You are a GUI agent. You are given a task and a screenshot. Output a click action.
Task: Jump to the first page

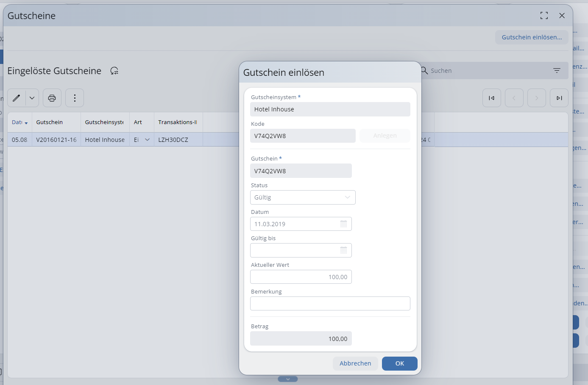point(492,98)
